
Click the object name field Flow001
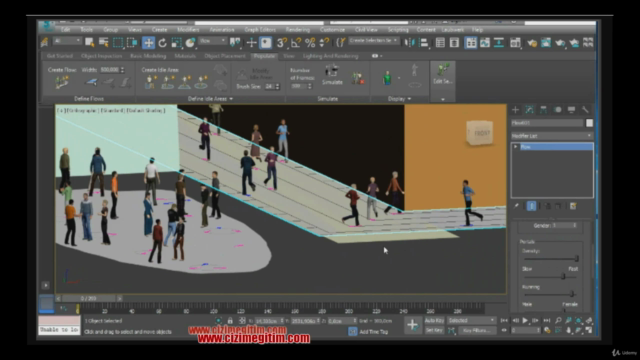tap(547, 122)
